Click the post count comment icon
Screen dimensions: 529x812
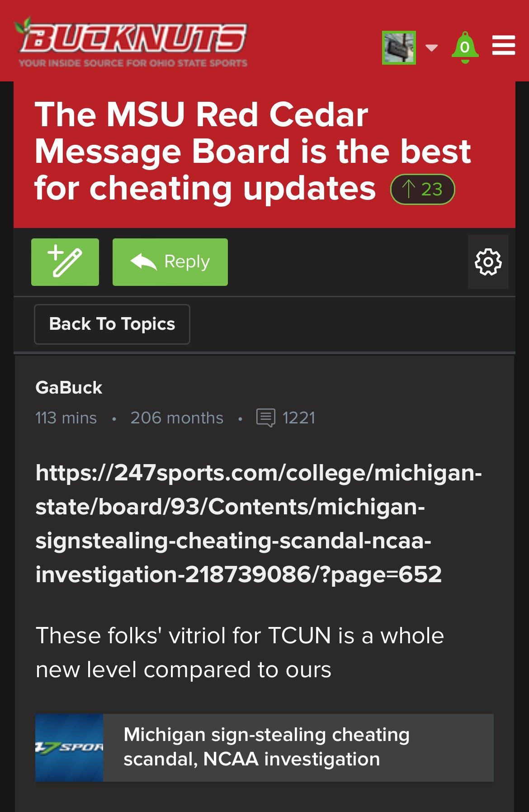click(x=265, y=418)
